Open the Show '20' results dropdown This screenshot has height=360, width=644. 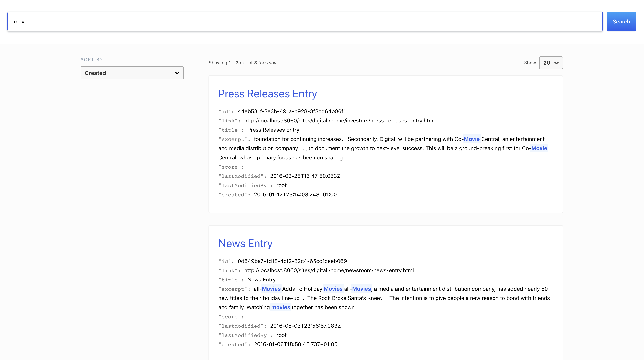(551, 63)
